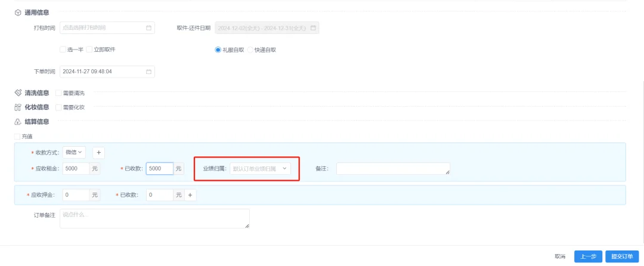This screenshot has height=266, width=644.
Task: Click plus icon next to 收款方式
Action: pos(99,153)
